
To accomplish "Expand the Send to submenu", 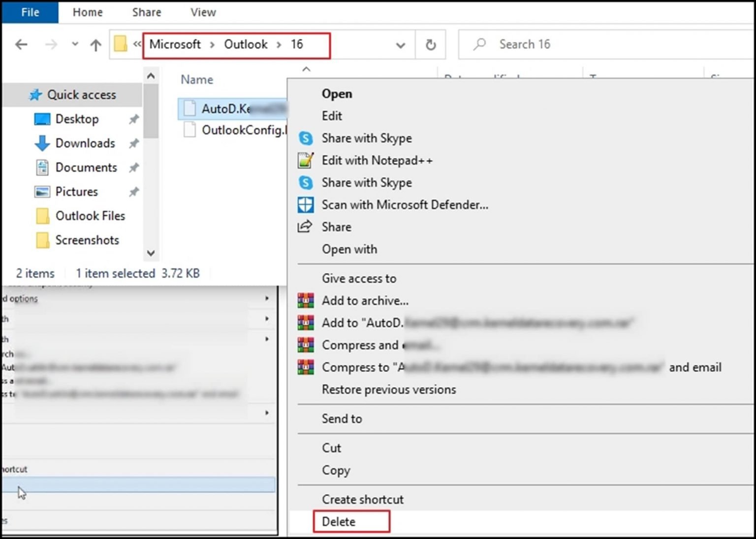I will coord(342,419).
